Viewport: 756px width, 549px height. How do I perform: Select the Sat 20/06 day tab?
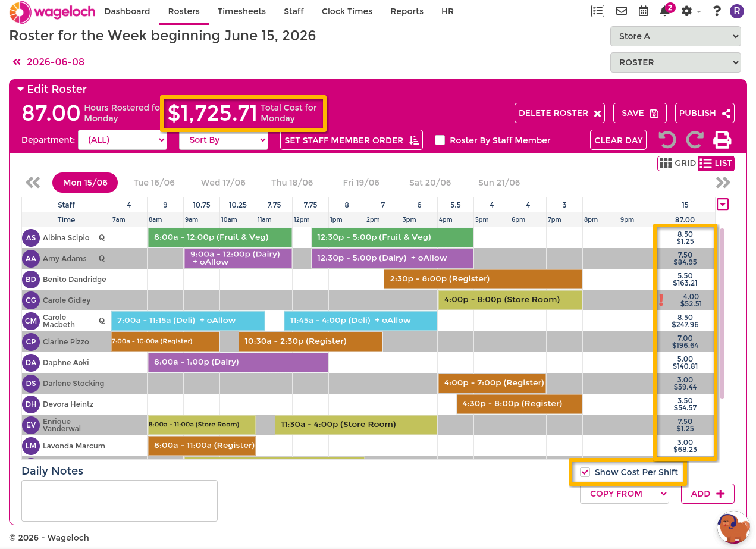tap(430, 183)
